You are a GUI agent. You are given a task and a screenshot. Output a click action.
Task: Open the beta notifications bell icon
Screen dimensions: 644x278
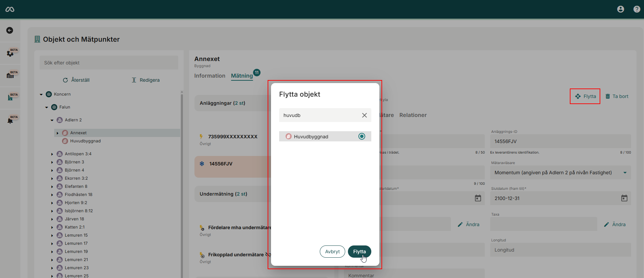tap(10, 120)
